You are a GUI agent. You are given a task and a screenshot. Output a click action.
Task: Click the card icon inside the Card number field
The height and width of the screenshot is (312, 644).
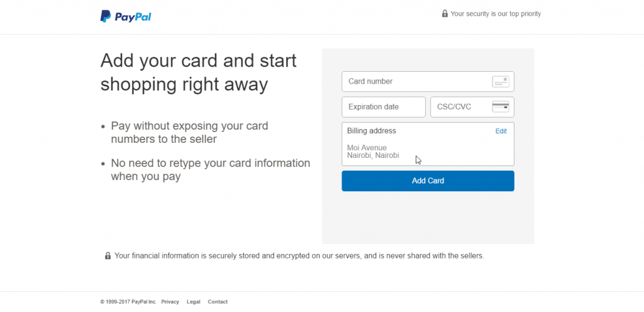[501, 82]
